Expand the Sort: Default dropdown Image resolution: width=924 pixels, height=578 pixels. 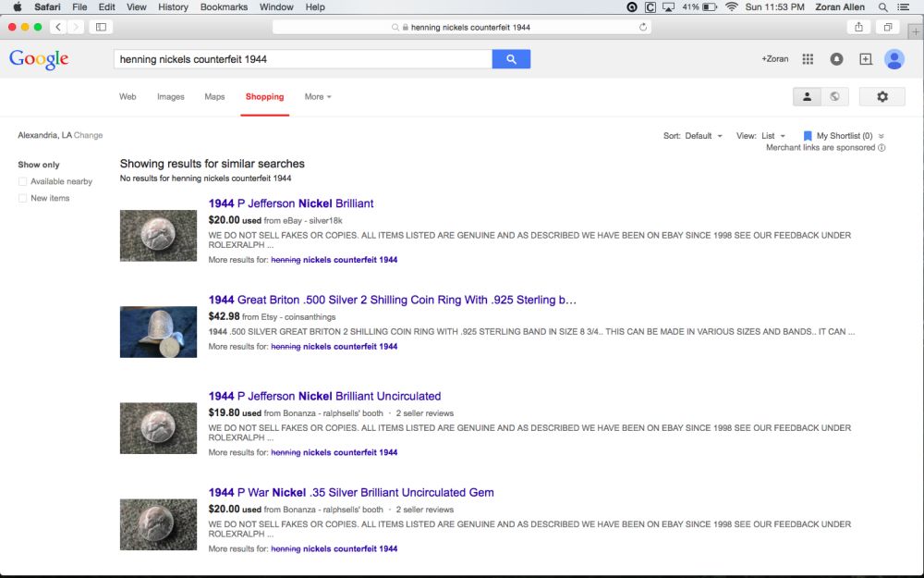[692, 136]
